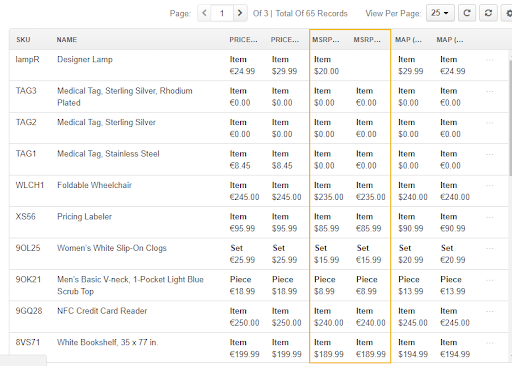
Task: Click the reset grid icon
Action: [488, 13]
